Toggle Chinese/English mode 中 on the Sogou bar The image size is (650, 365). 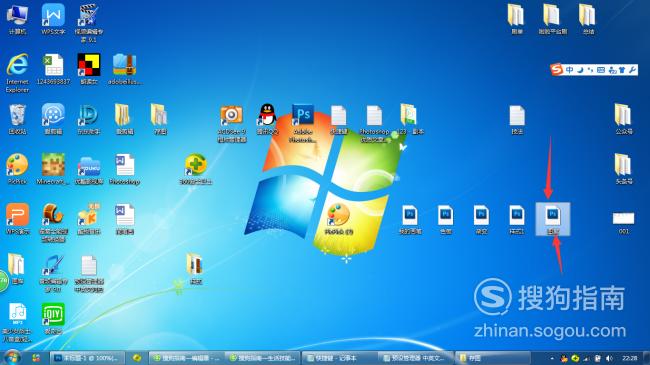click(570, 70)
